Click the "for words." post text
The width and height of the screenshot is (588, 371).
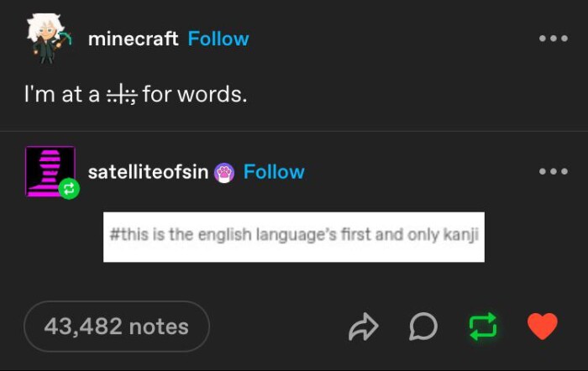(x=195, y=94)
